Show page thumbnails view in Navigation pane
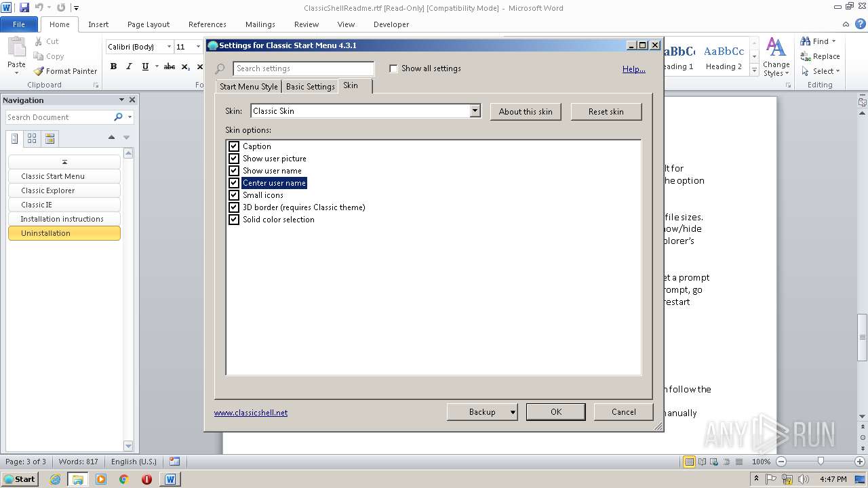Viewport: 868px width, 488px height. [x=32, y=138]
